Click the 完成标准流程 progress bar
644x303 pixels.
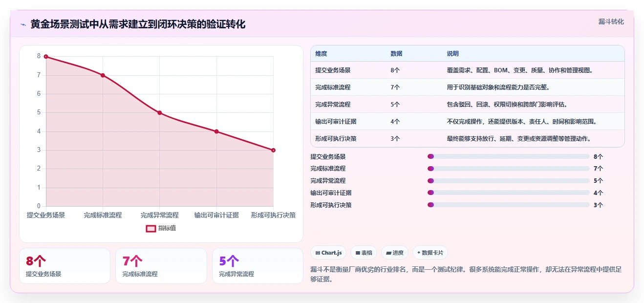(x=509, y=169)
